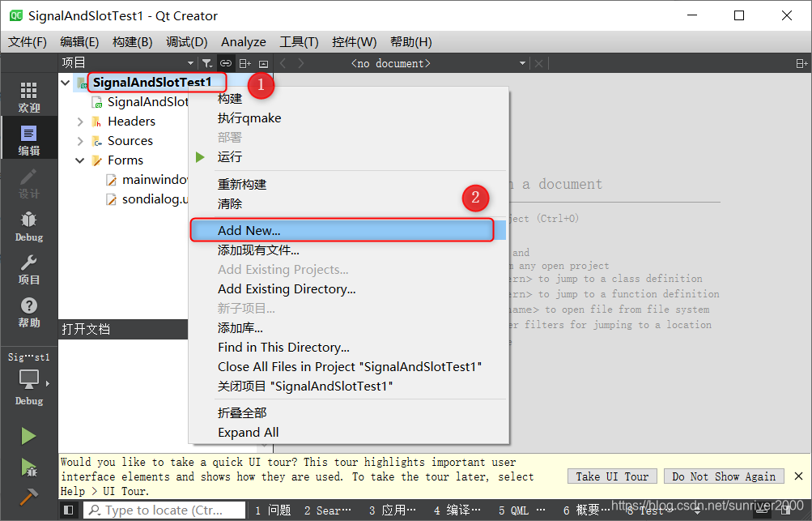Screen dimensions: 812x521
Task: Build project with the hammer icon
Action: click(x=28, y=498)
